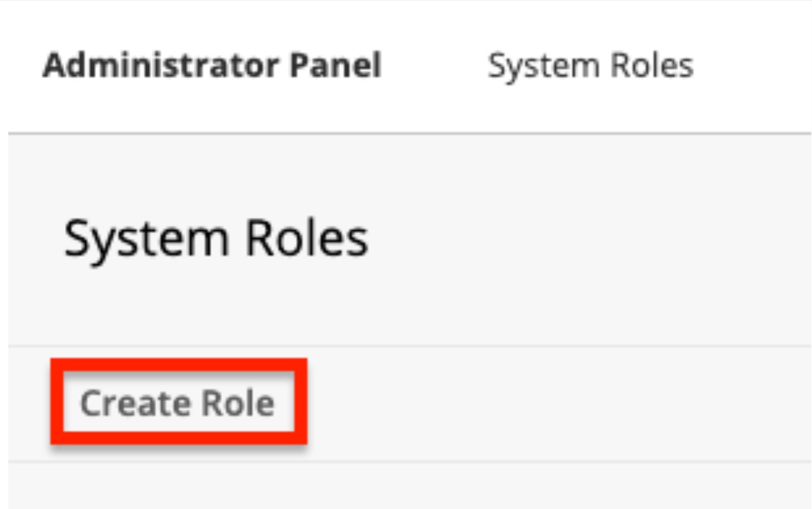The width and height of the screenshot is (812, 509).
Task: Click the Create Role toolbar action
Action: point(177,403)
